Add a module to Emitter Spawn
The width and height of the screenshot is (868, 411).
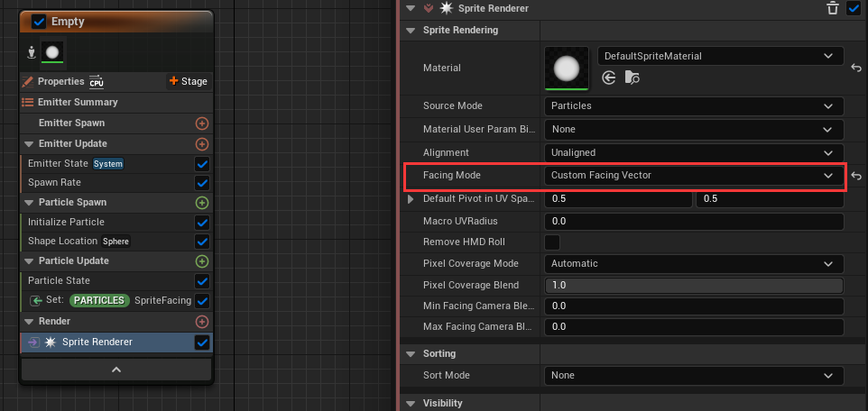(202, 123)
